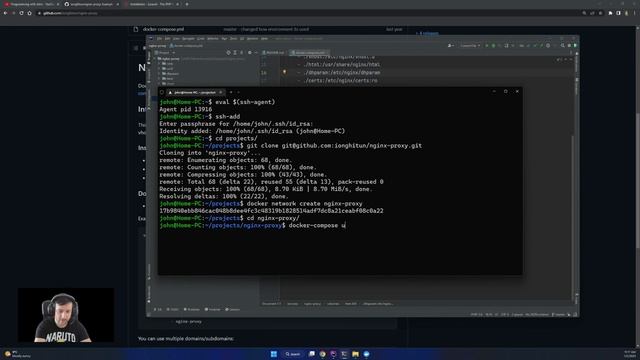The image size is (640, 360).
Task: Open Project panel gear options
Action: 249,53
